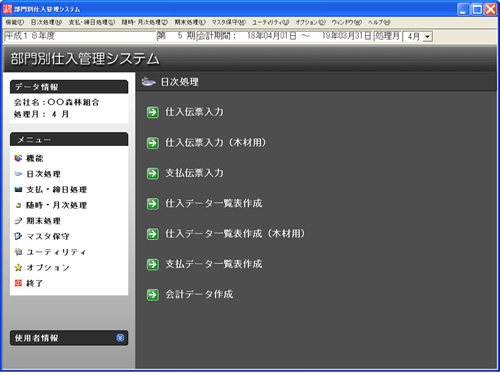The height and width of the screenshot is (374, 500).
Task: Open the 処理月 month dropdown
Action: 428,36
